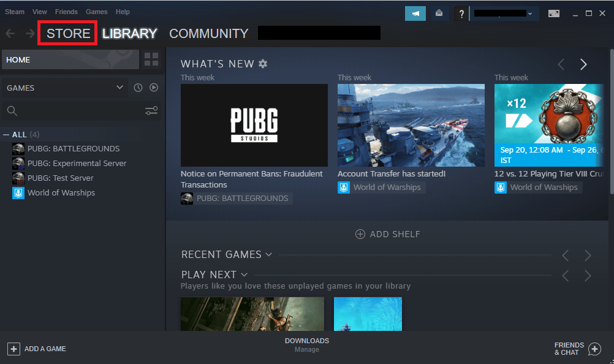Open the Help menu

pos(123,12)
